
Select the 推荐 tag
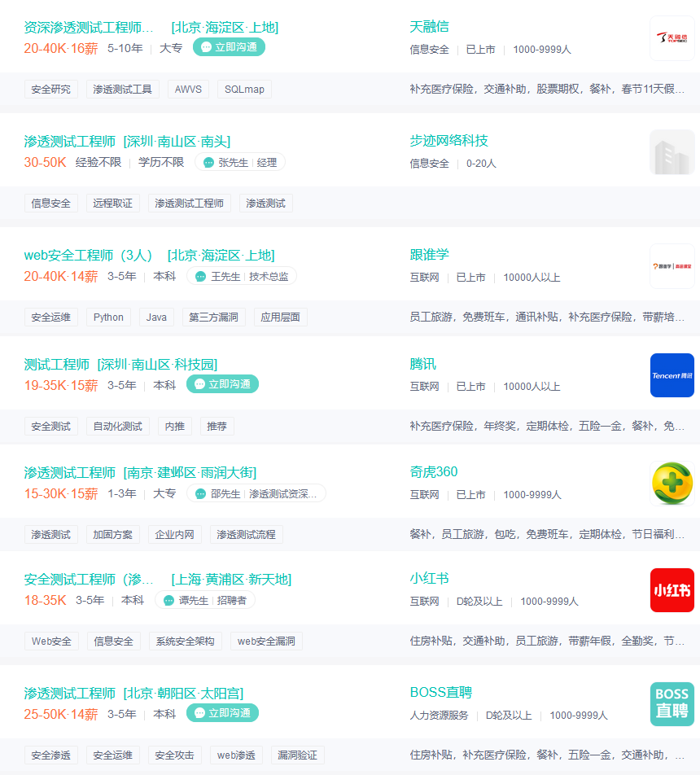click(x=217, y=426)
